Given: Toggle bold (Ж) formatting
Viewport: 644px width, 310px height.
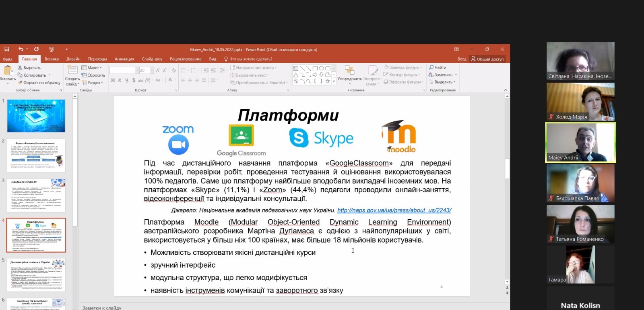Looking at the screenshot, I should point(113,80).
